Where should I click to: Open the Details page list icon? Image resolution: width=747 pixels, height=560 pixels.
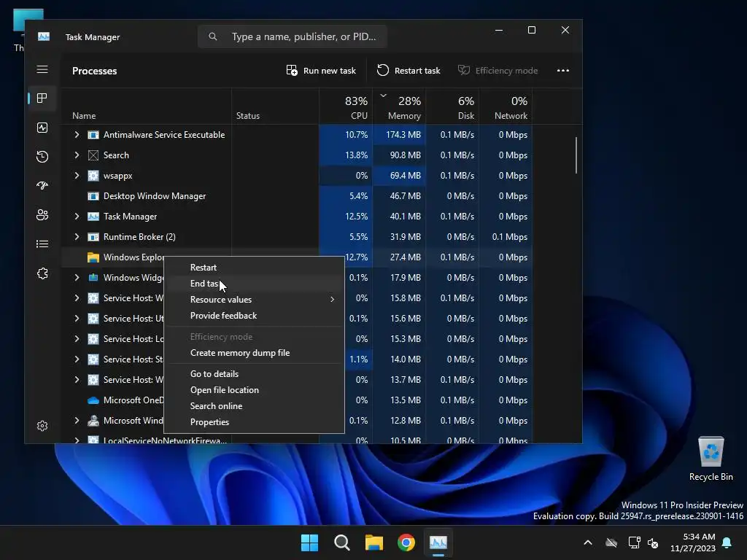point(42,244)
